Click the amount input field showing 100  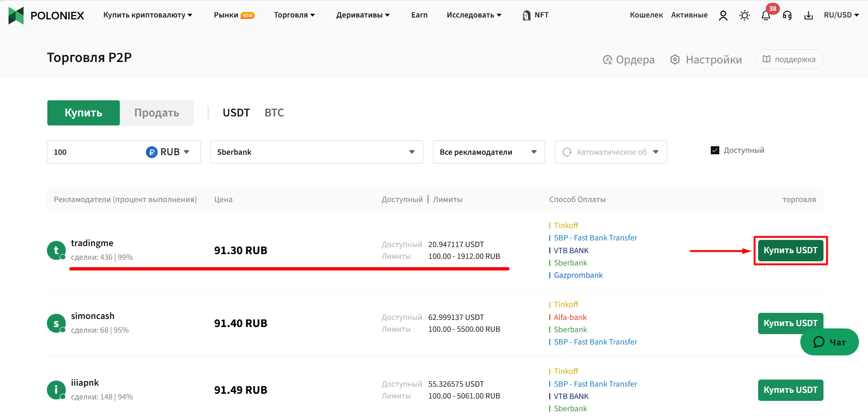pos(95,152)
